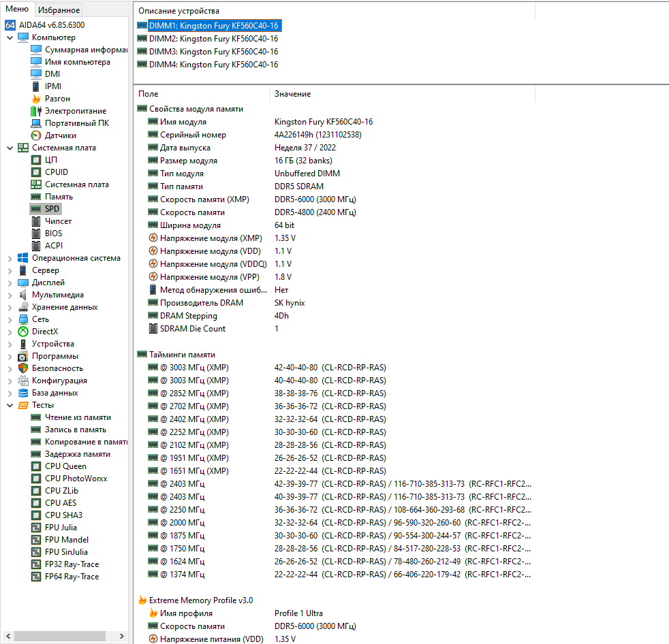The height and width of the screenshot is (644, 669).
Task: Click the Конфигурация gear icon
Action: point(23,381)
